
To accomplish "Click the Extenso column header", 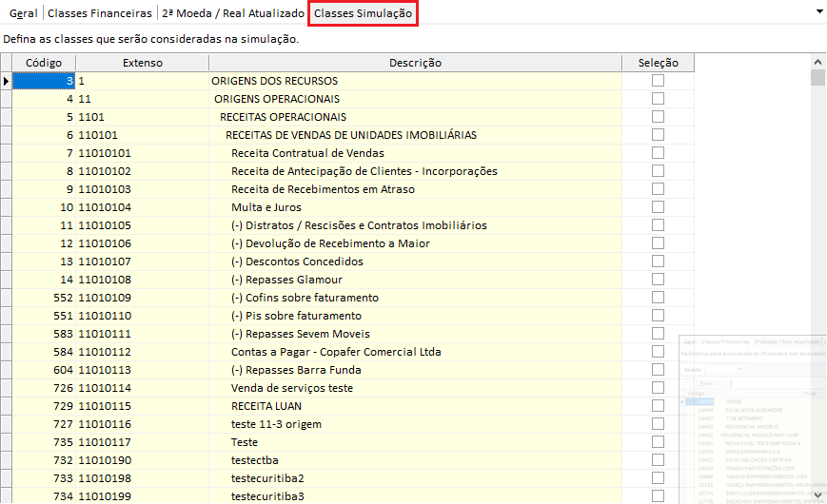I will [x=143, y=63].
